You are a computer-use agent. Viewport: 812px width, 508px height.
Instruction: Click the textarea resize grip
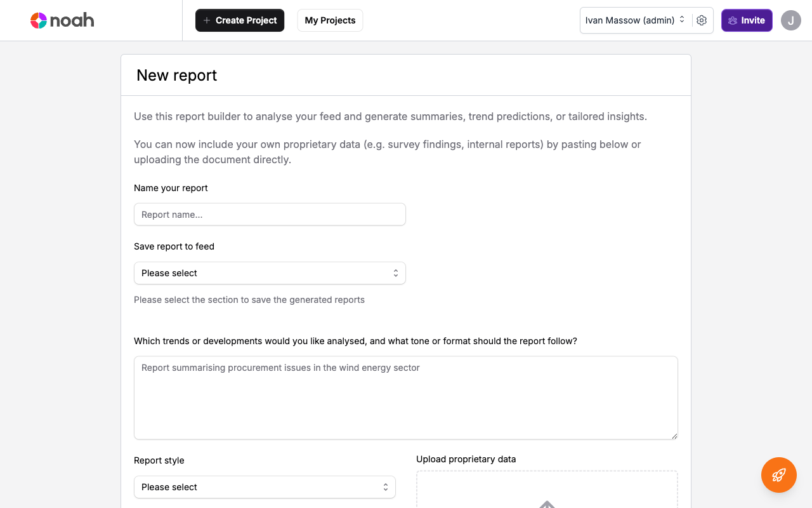674,436
